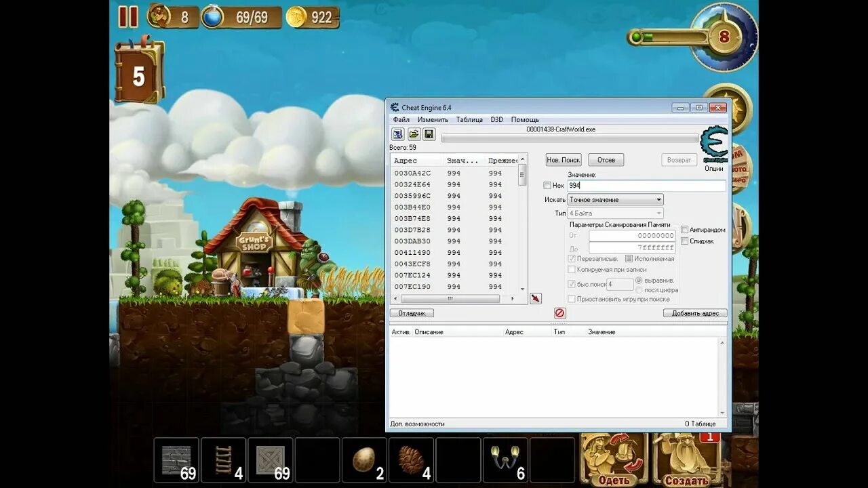Click the red clear address list icon

click(x=560, y=313)
